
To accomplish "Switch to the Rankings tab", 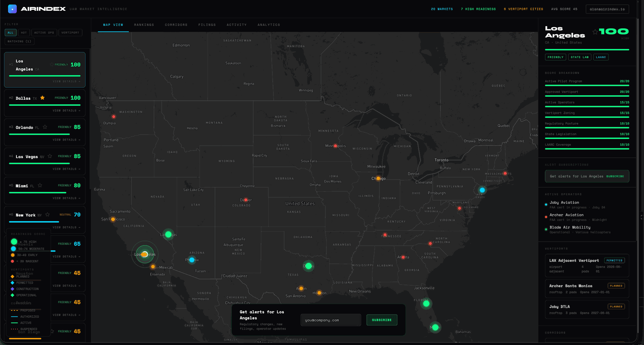I will (x=144, y=24).
